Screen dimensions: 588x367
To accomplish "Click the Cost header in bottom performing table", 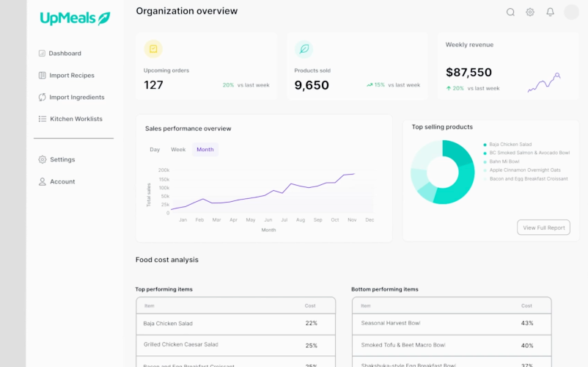I will tap(526, 306).
